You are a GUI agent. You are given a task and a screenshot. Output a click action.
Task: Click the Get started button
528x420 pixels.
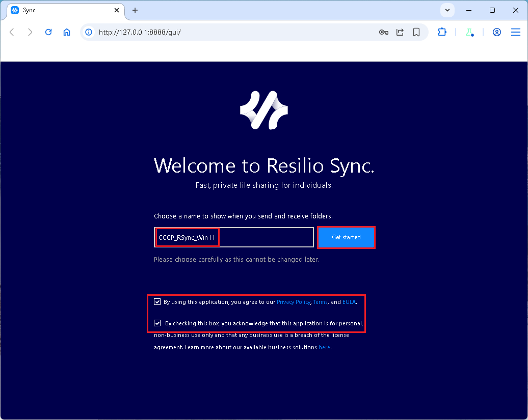[346, 237]
